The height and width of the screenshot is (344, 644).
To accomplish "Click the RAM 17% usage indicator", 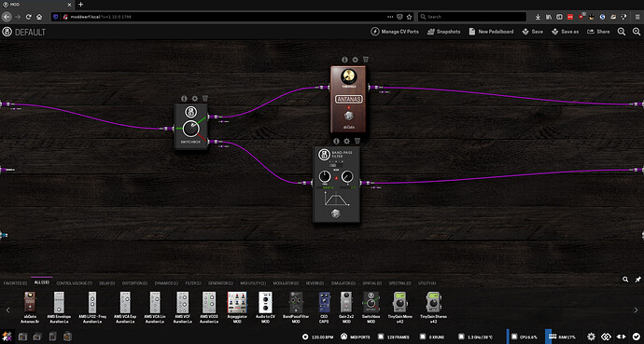I will (562, 337).
